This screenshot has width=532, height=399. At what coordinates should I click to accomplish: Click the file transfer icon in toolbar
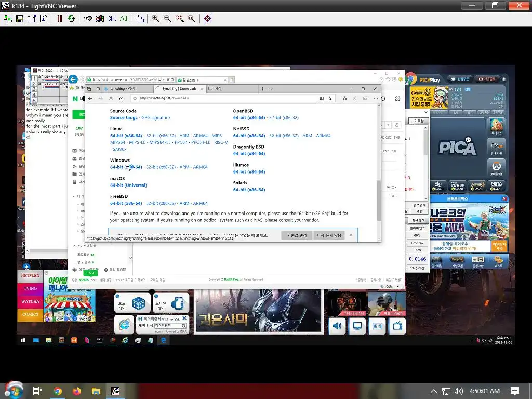(139, 19)
